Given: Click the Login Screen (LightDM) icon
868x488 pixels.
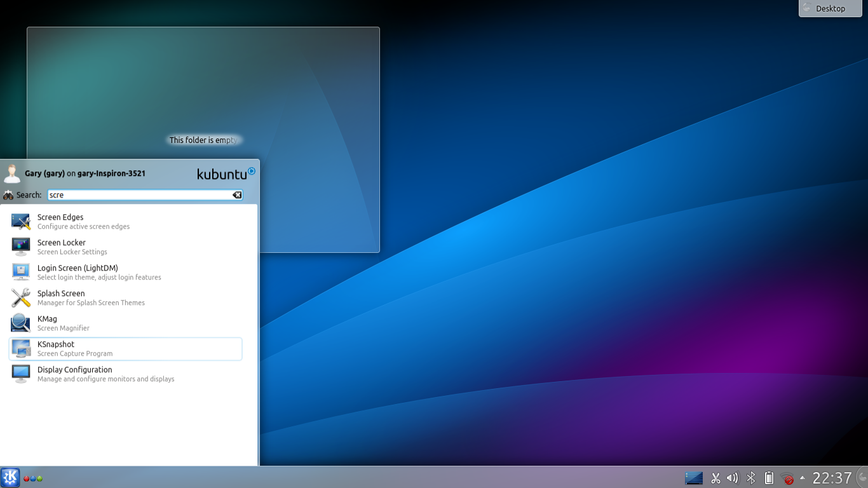Looking at the screenshot, I should [21, 273].
